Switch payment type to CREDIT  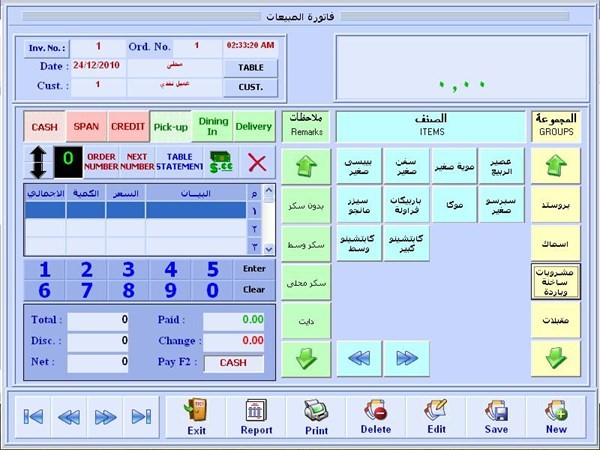pyautogui.click(x=127, y=127)
